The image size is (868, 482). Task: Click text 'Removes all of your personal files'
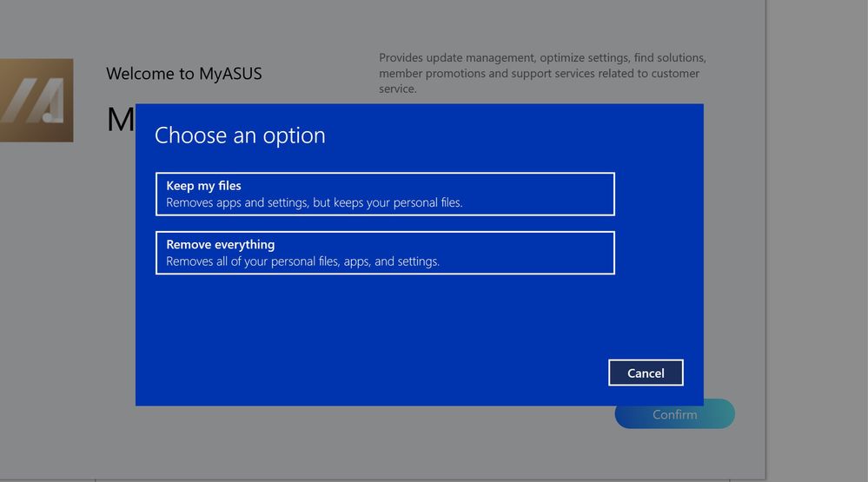pos(252,261)
